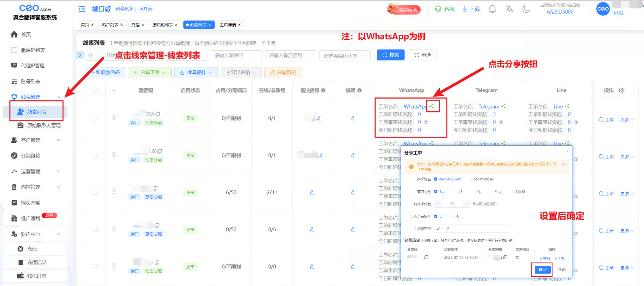Switch to the 工单详情 tab
The image size is (644, 286).
230,25
